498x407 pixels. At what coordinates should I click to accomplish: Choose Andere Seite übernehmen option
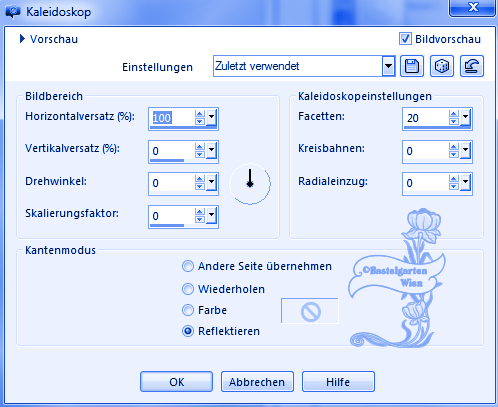point(188,266)
